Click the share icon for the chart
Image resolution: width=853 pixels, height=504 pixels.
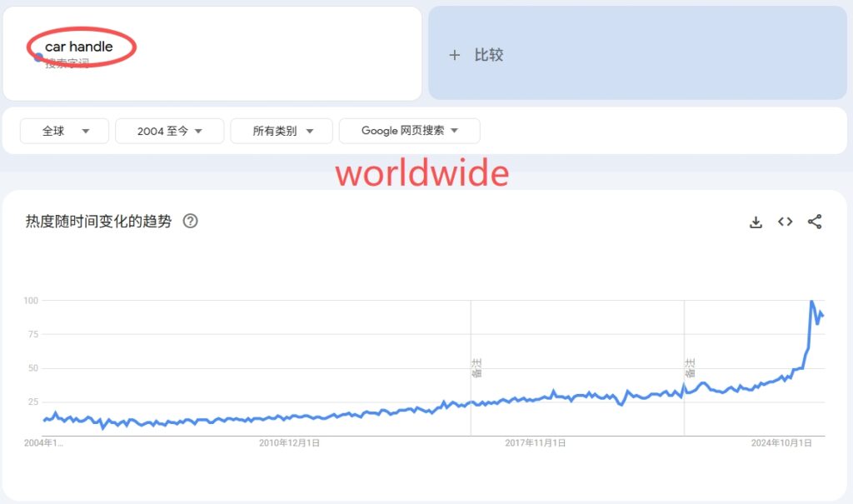click(x=815, y=222)
